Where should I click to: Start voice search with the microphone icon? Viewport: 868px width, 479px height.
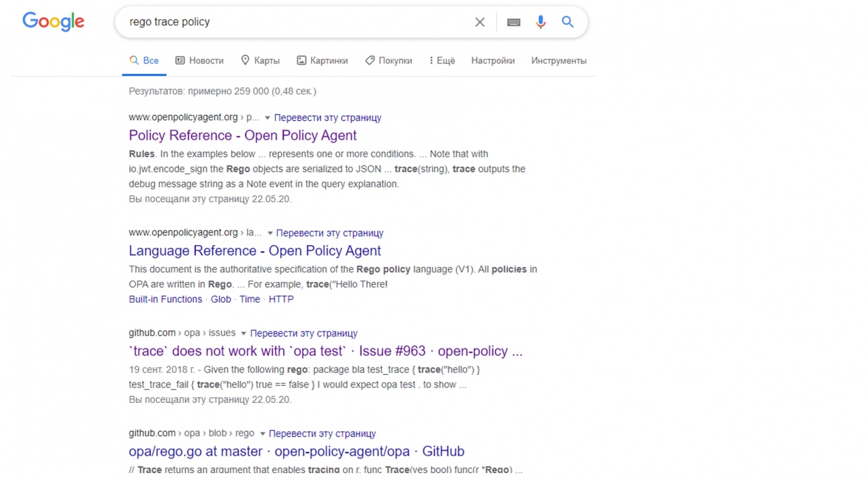(x=540, y=22)
